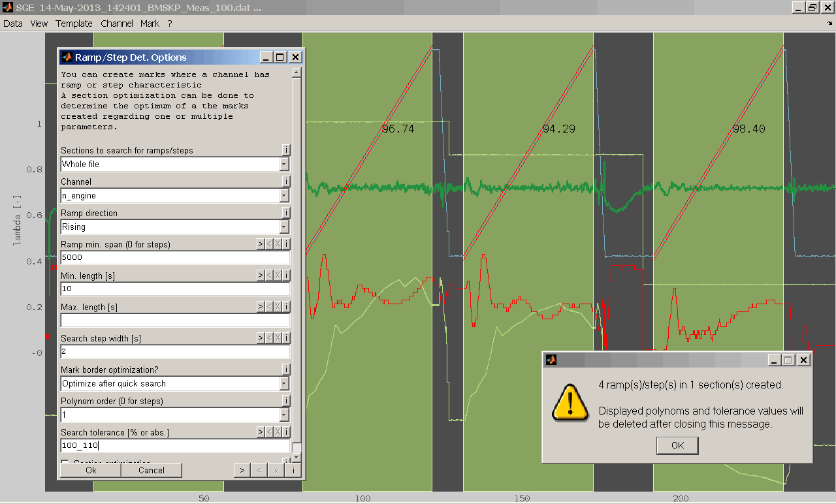836x504 pixels.
Task: Click info button for Ramp min. span
Action: pos(286,244)
